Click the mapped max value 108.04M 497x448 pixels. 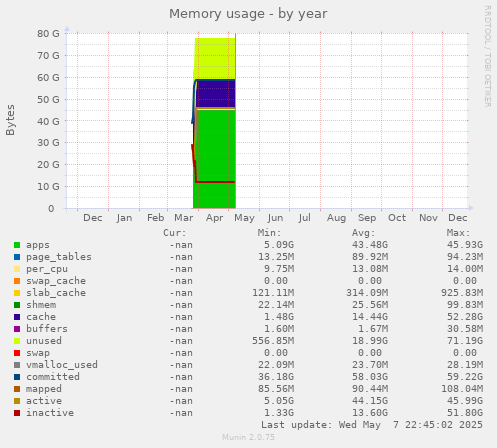tap(462, 389)
